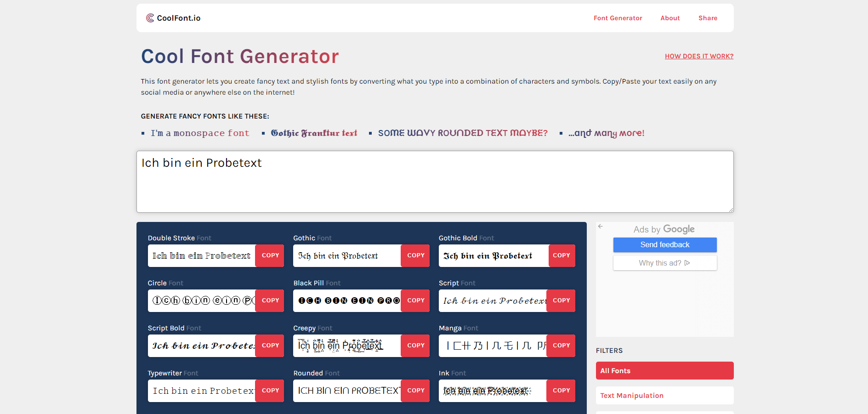Copy the Ink font text
This screenshot has width=868, height=414.
tap(561, 390)
